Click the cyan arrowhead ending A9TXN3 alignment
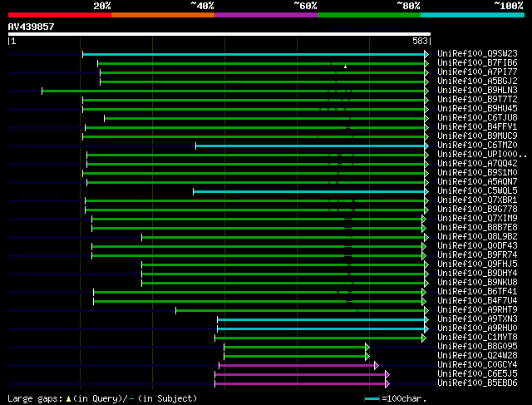532x405 pixels. (426, 320)
